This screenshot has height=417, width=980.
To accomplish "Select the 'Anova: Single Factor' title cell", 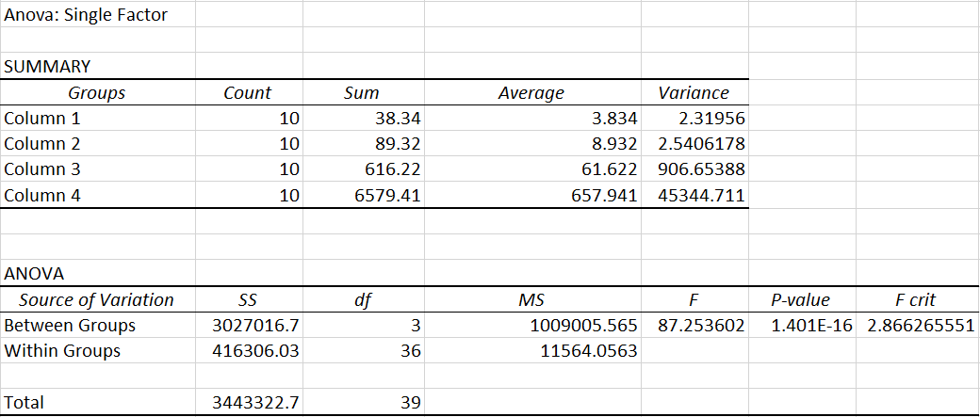I will [x=87, y=15].
